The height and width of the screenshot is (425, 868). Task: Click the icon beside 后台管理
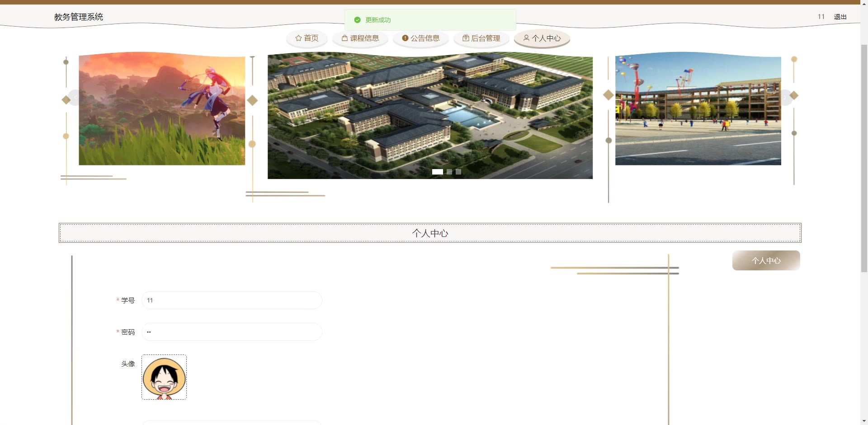pos(466,38)
